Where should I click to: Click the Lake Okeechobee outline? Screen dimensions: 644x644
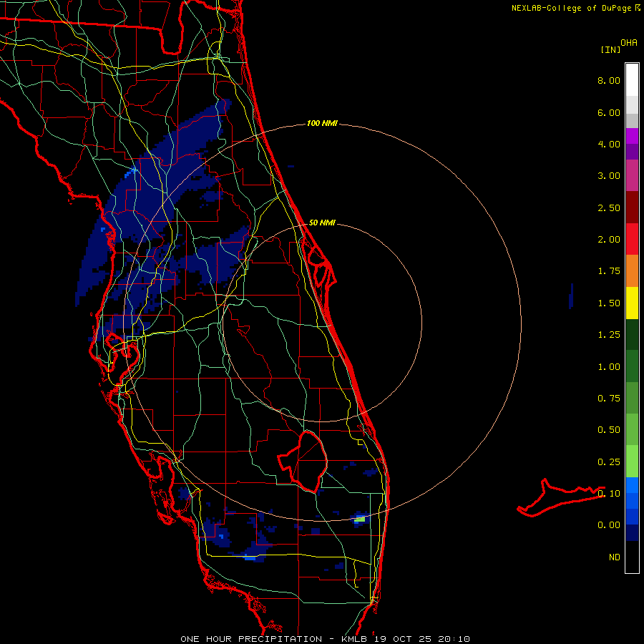pos(304,462)
